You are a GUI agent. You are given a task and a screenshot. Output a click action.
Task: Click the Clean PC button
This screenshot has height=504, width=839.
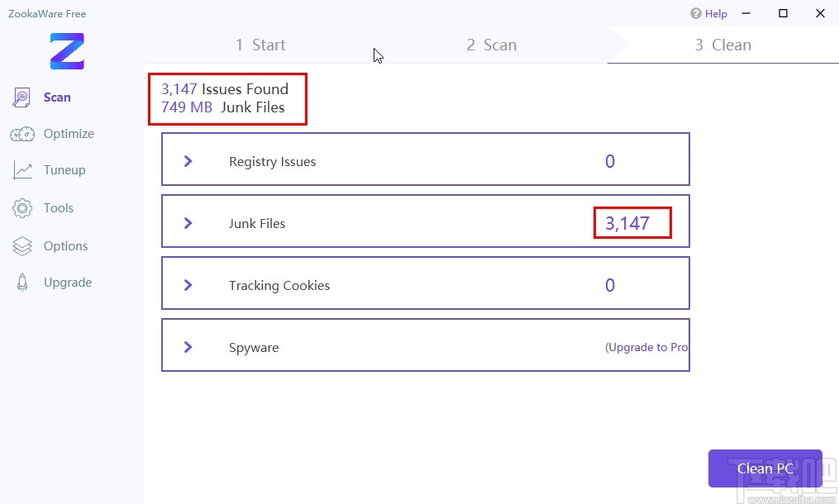(765, 468)
